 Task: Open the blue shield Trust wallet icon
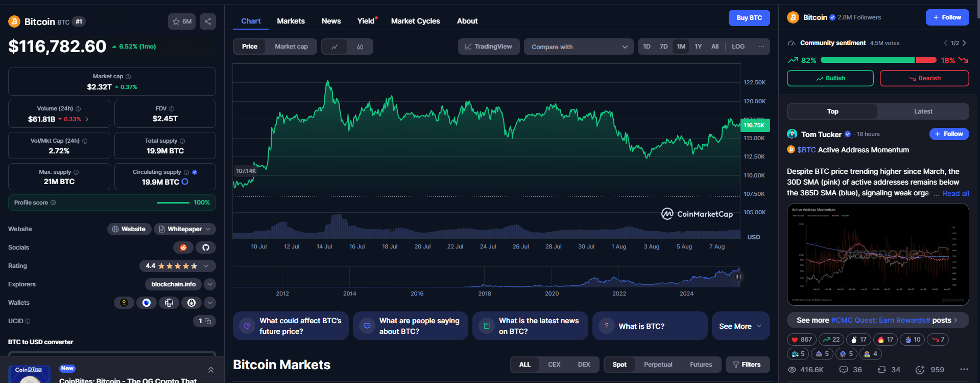point(147,303)
